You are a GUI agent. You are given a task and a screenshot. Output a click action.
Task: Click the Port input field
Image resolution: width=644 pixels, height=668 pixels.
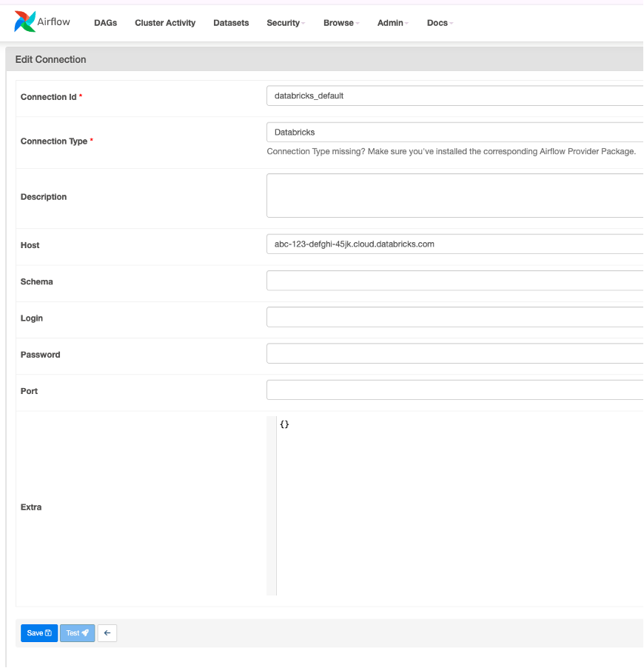pos(455,390)
